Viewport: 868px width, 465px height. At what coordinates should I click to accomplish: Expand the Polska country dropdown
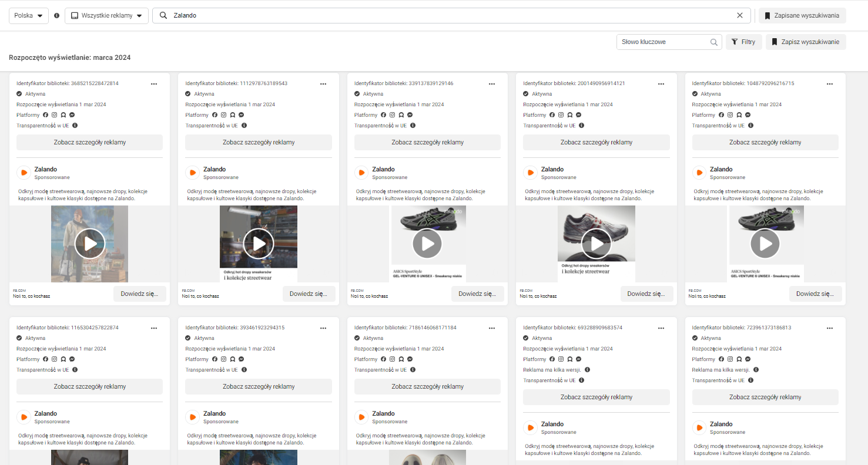[29, 16]
